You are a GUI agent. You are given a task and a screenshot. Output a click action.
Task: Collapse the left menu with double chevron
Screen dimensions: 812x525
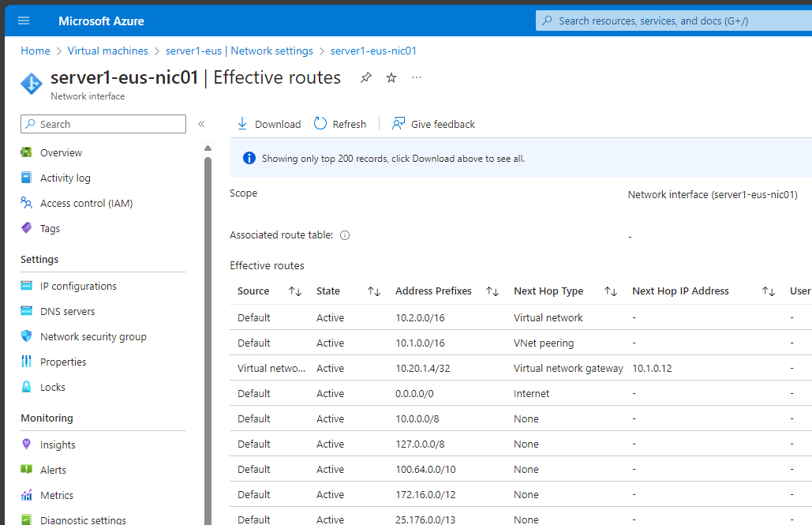(x=201, y=124)
